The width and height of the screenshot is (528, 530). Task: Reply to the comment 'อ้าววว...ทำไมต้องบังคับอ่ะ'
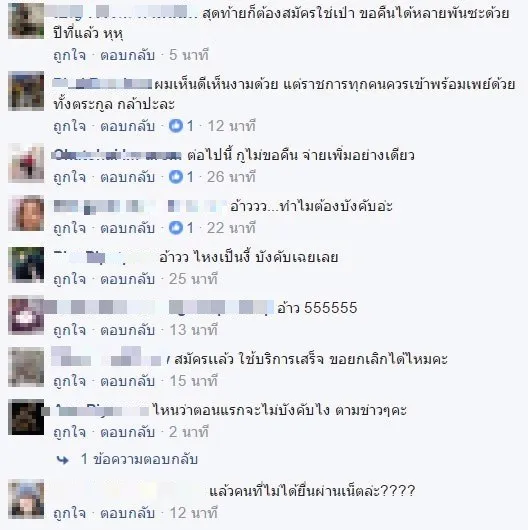127,228
